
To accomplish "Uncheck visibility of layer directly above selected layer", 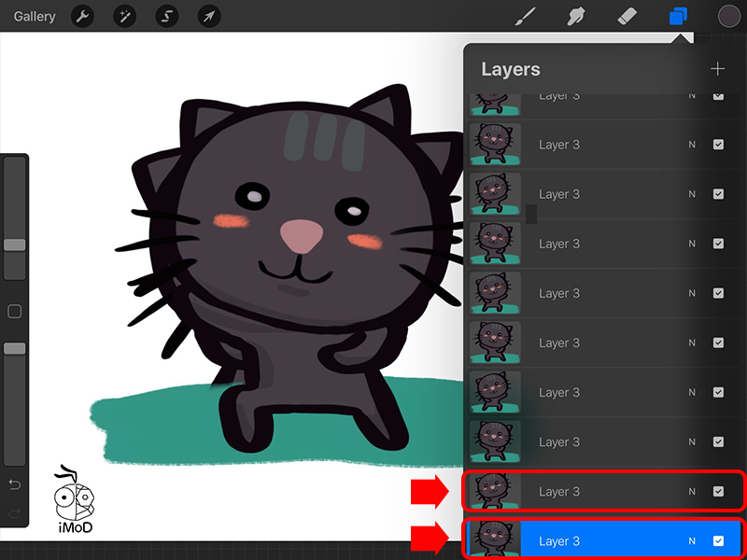I will point(718,492).
